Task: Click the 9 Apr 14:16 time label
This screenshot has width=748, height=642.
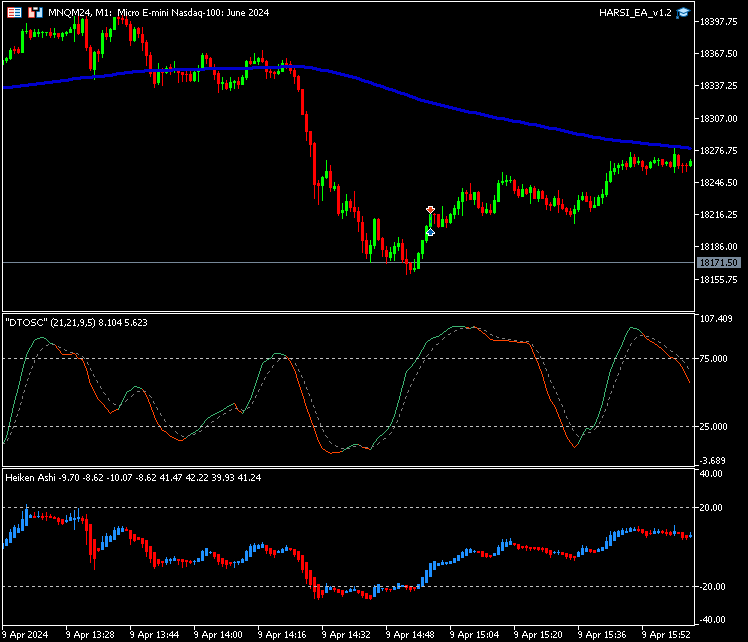Action: click(x=282, y=635)
